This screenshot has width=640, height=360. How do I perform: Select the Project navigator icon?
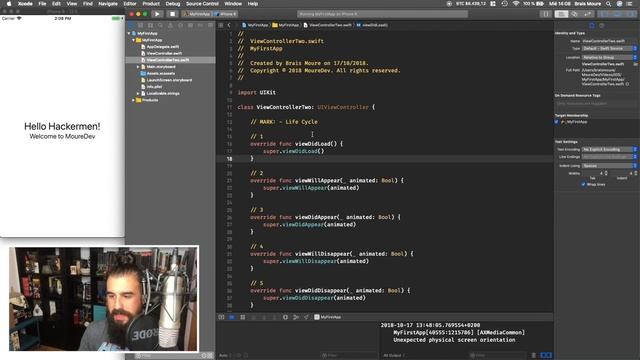coord(131,25)
